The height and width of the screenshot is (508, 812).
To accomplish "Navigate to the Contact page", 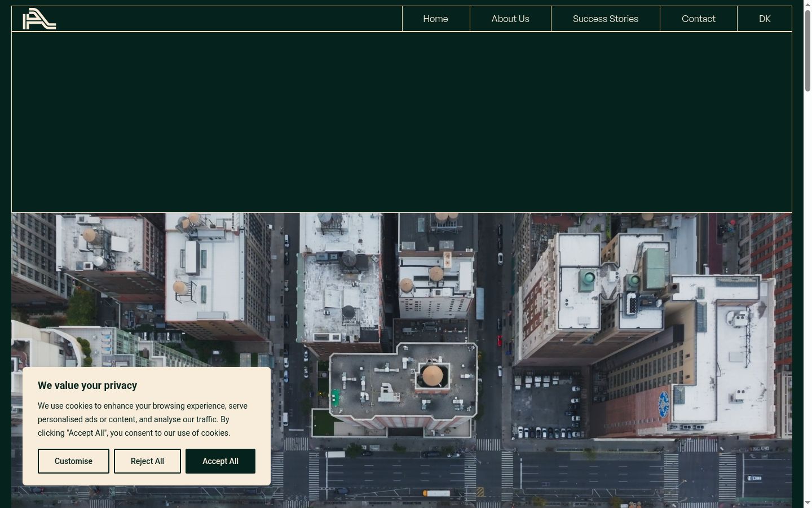I will click(x=699, y=19).
